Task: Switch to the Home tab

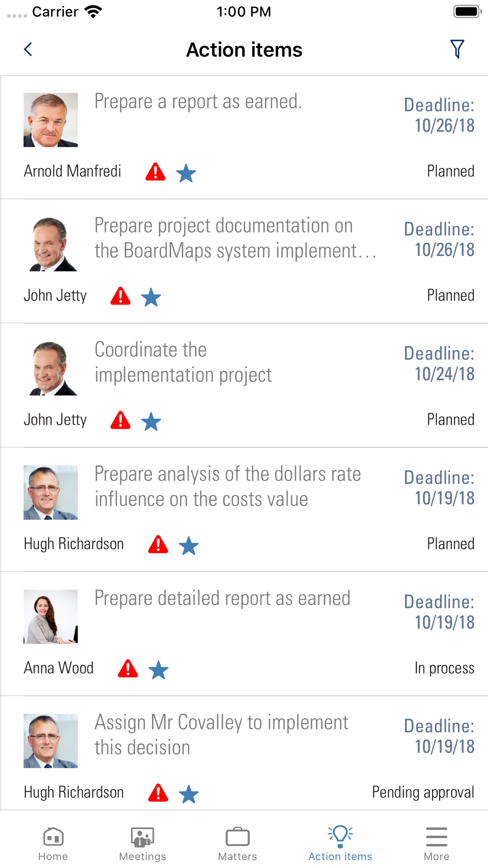Action: (x=53, y=844)
